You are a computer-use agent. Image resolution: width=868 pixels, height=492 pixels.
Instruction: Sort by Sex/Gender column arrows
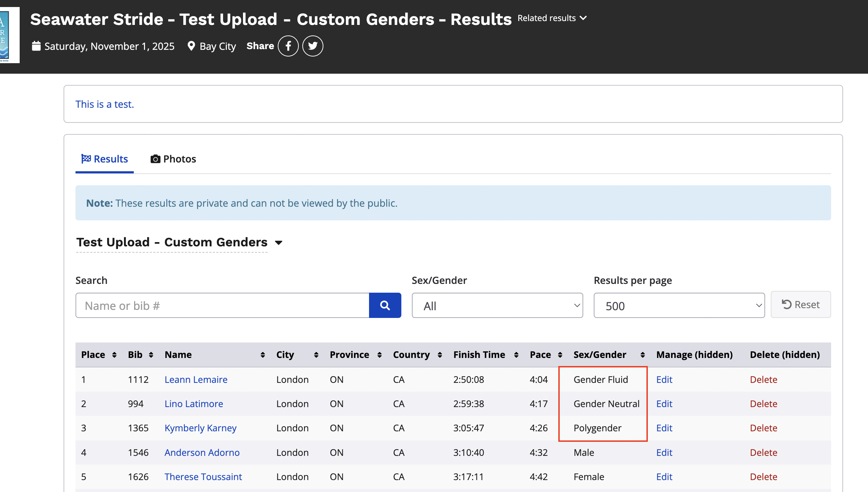pos(642,355)
